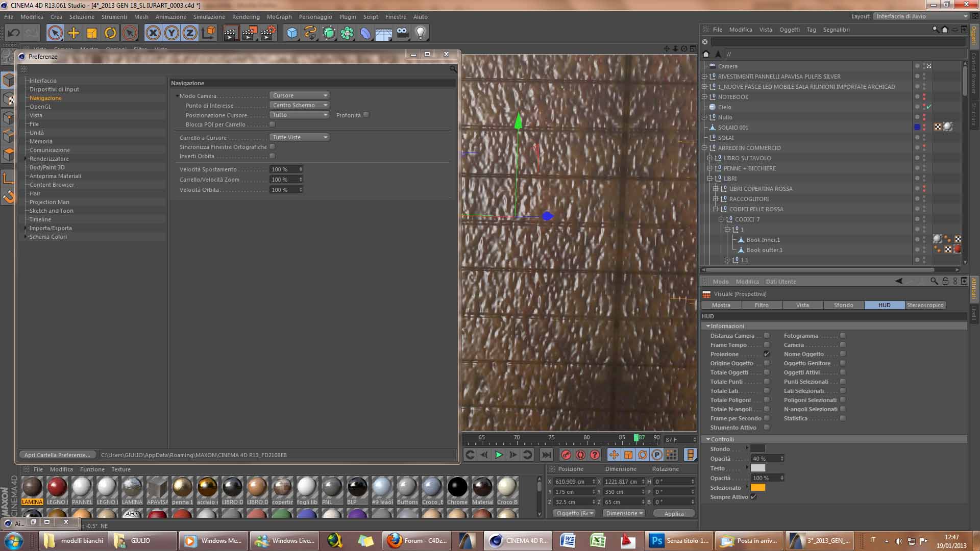Open Render Settings clapperboard icon
Screen dimensions: 980x551
(268, 33)
